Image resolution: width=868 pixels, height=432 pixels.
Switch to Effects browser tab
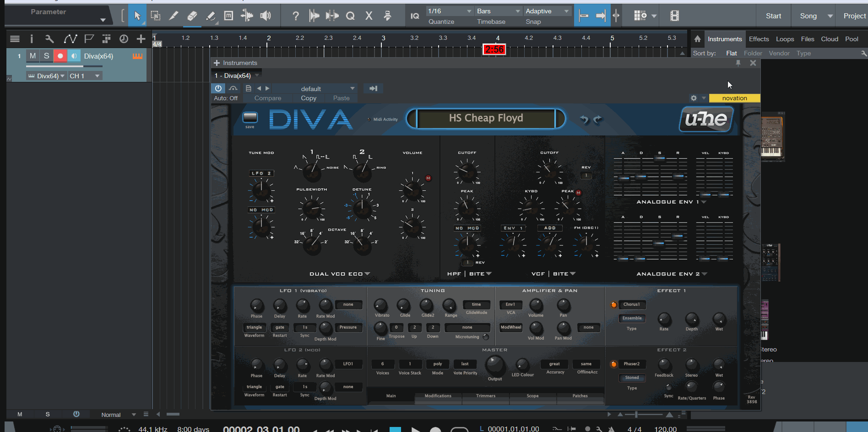click(x=759, y=39)
